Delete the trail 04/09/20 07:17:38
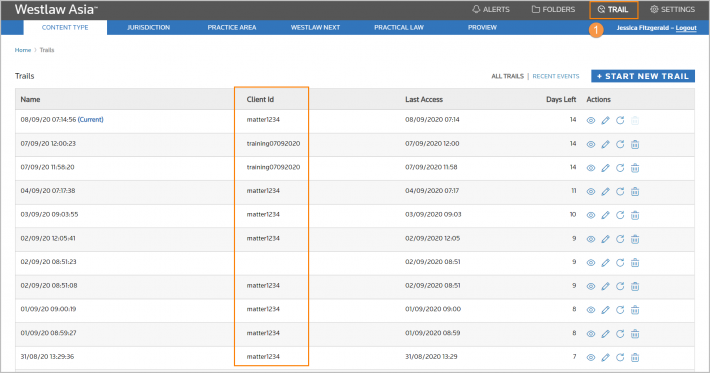The image size is (710, 373). [635, 191]
